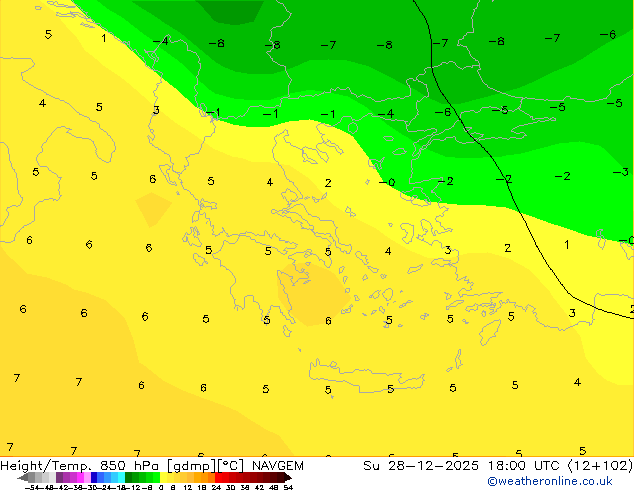Click the -0 value beside the green boundary
The image size is (634, 490).
pyautogui.click(x=387, y=182)
